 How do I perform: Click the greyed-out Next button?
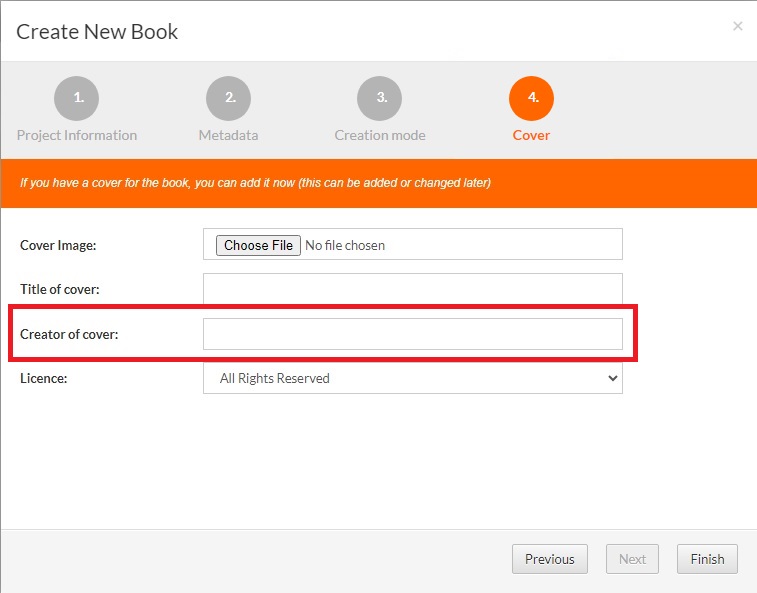pos(632,559)
